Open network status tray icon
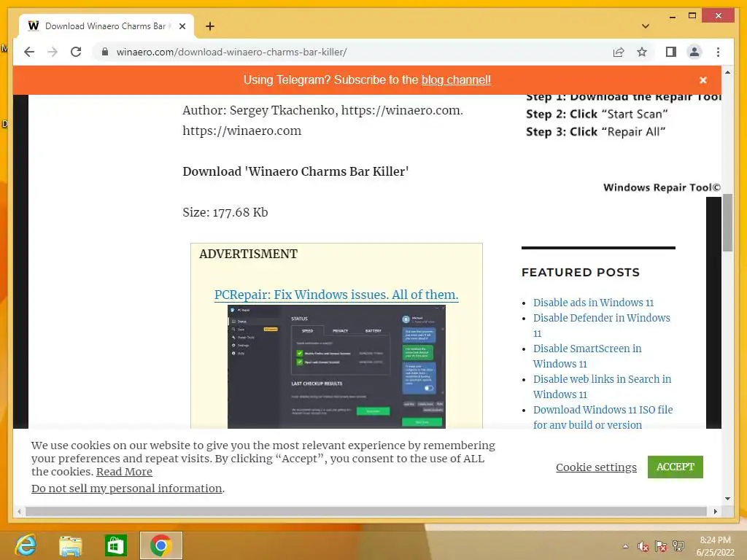 click(678, 546)
